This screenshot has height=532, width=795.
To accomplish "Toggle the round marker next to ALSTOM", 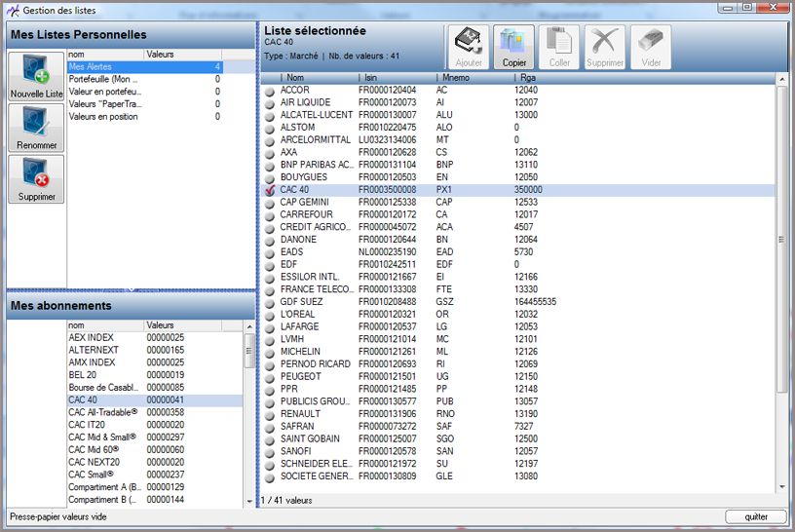I will (270, 128).
